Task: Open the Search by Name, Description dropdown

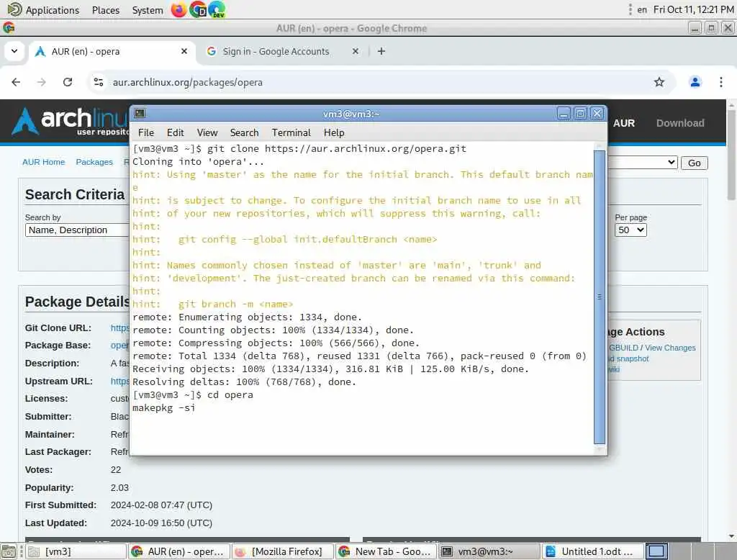Action: pos(77,230)
